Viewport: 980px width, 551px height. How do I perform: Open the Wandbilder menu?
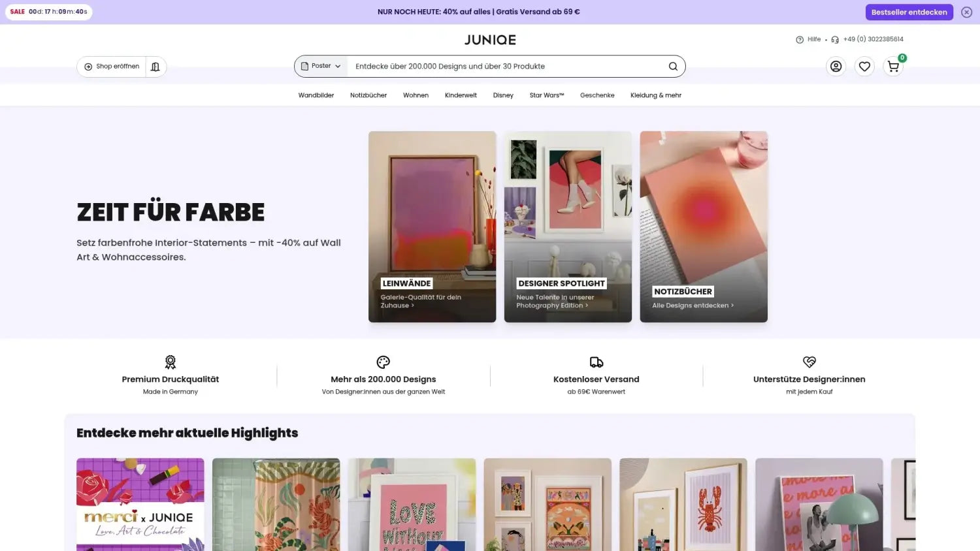316,95
